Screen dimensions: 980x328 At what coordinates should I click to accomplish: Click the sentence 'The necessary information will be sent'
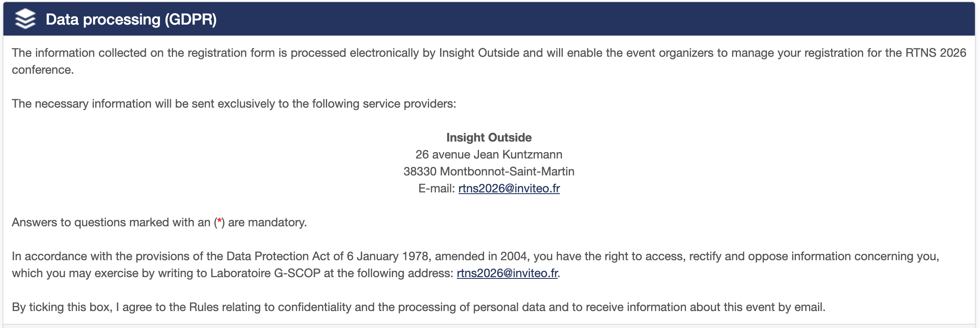pos(234,104)
